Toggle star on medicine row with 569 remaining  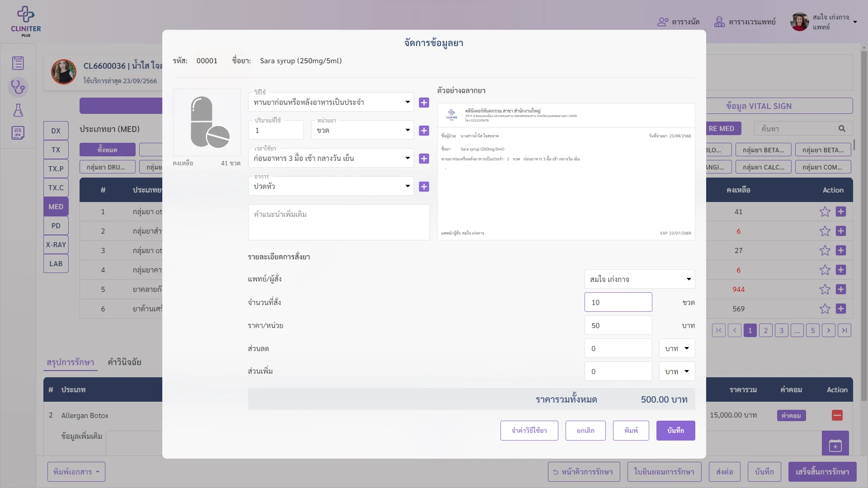click(825, 309)
